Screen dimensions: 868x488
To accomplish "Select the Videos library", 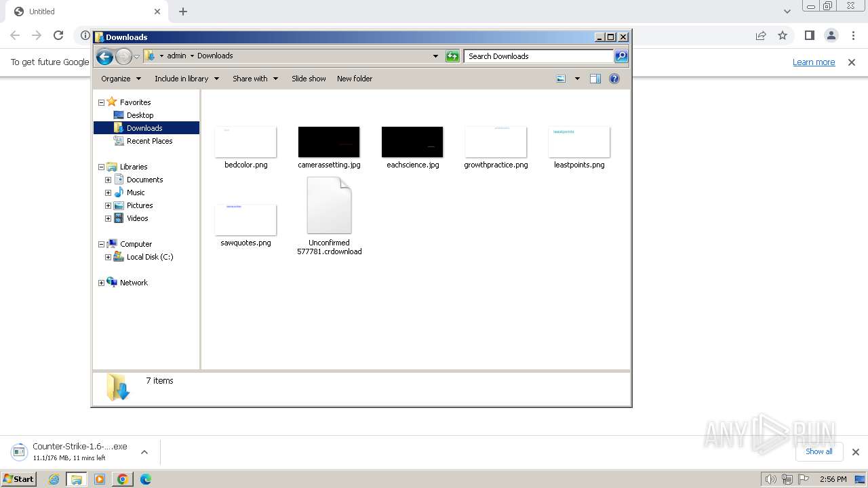I will click(x=137, y=218).
